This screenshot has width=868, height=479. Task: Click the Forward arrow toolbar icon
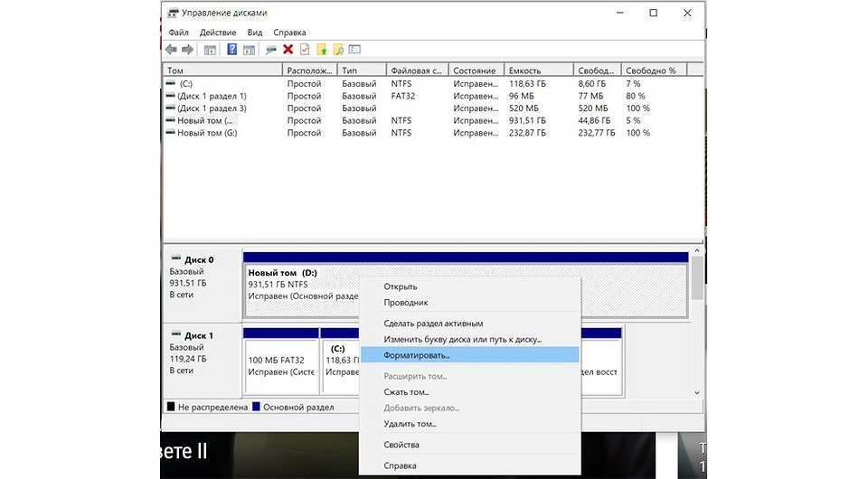(188, 50)
